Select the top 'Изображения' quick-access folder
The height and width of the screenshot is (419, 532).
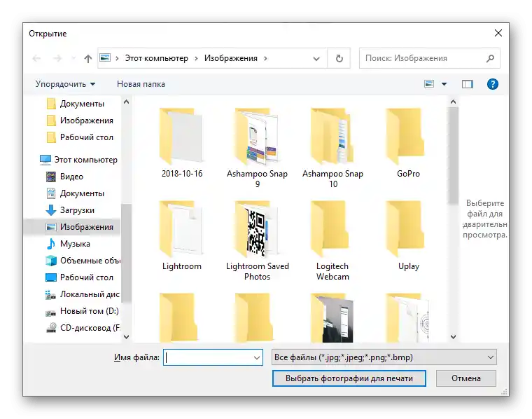(x=80, y=121)
